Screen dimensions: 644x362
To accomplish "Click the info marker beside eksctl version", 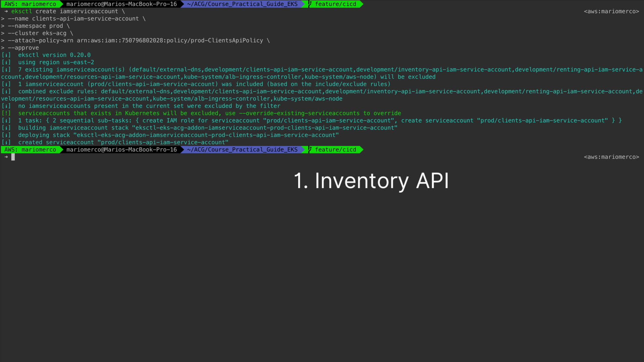I will click(x=6, y=55).
